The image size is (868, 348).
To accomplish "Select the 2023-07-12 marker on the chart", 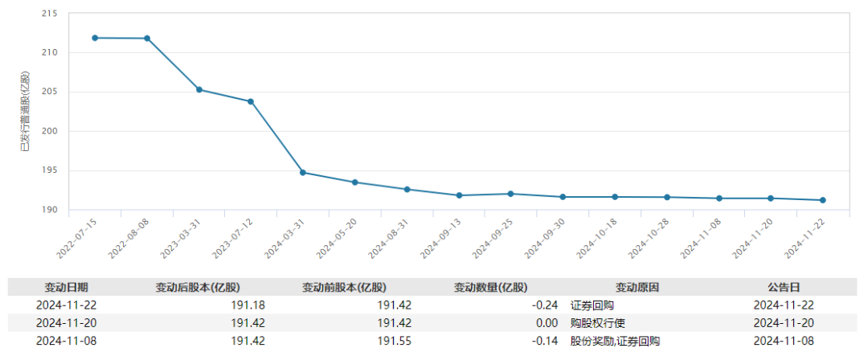I will (251, 101).
